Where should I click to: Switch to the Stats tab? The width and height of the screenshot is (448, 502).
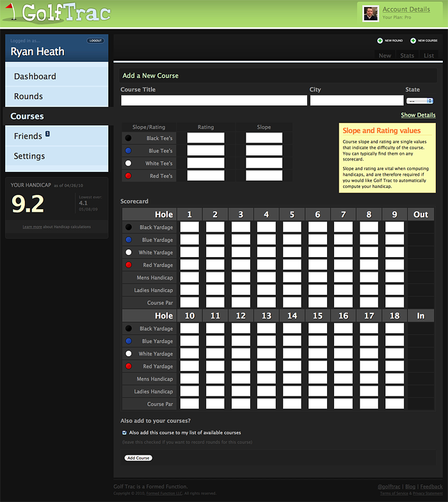[x=407, y=56]
